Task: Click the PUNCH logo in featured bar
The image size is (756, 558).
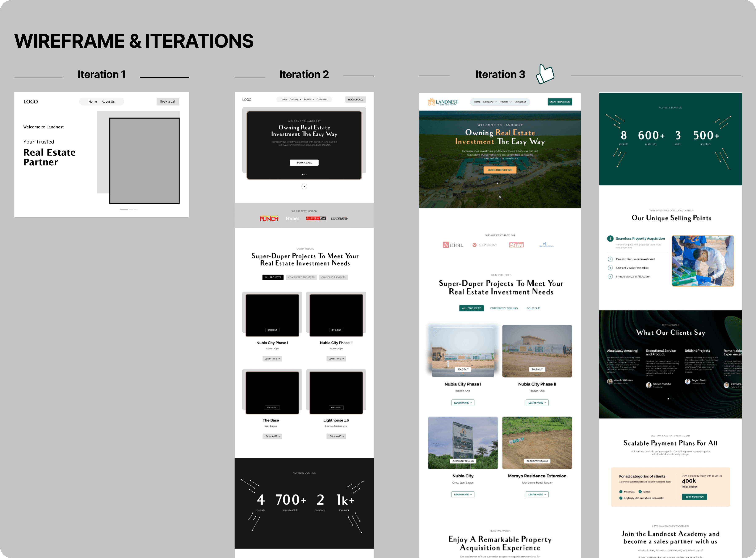Action: coord(269,218)
